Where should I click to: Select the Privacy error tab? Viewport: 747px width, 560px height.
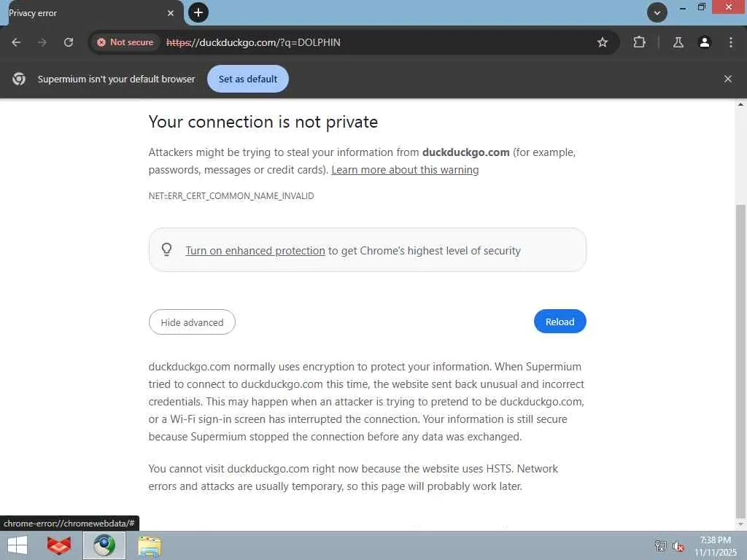[80, 13]
